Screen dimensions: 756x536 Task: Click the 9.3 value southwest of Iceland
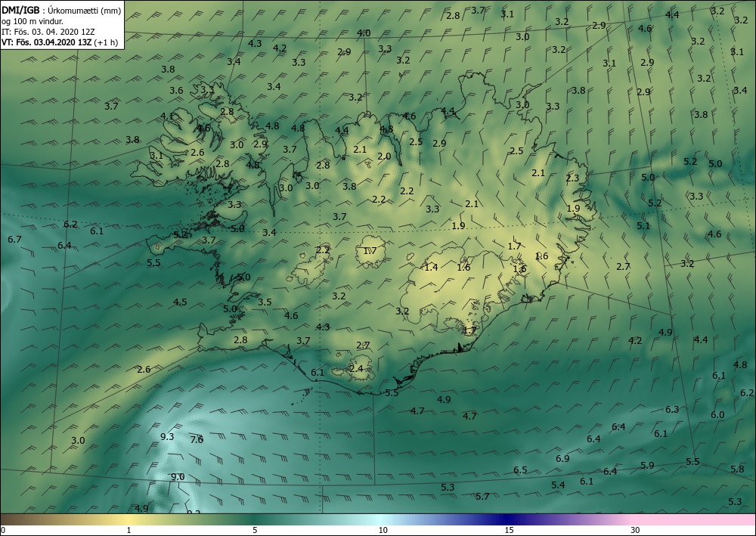click(x=167, y=437)
